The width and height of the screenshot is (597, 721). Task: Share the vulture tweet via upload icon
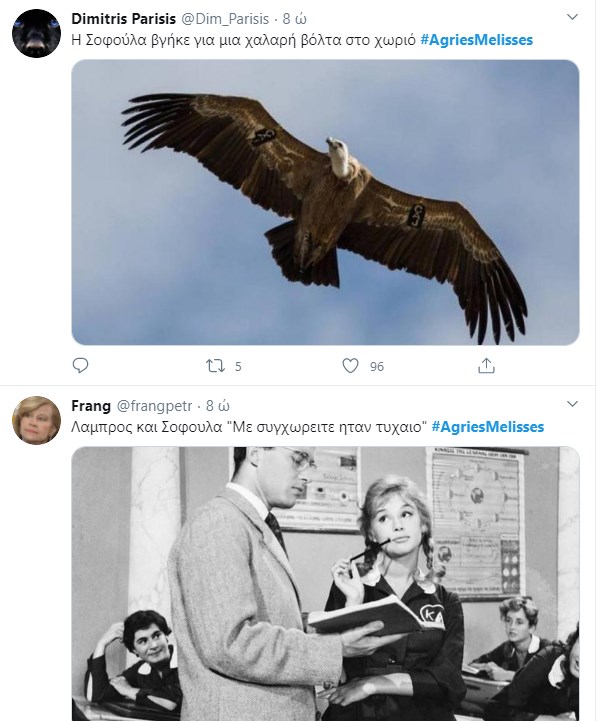pyautogui.click(x=486, y=366)
